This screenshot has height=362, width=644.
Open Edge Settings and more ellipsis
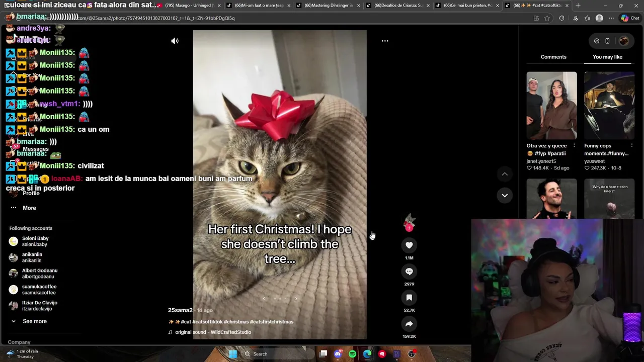click(x=611, y=18)
